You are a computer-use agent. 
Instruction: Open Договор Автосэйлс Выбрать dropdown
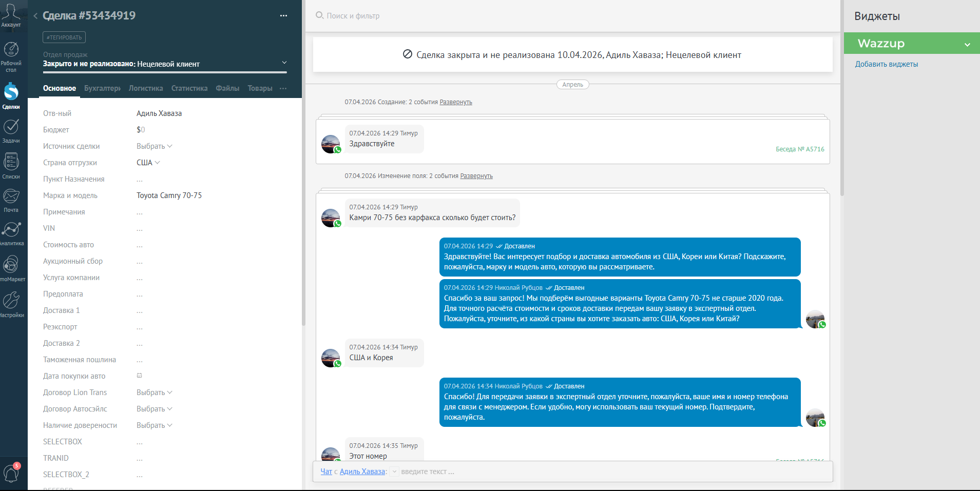(x=154, y=409)
